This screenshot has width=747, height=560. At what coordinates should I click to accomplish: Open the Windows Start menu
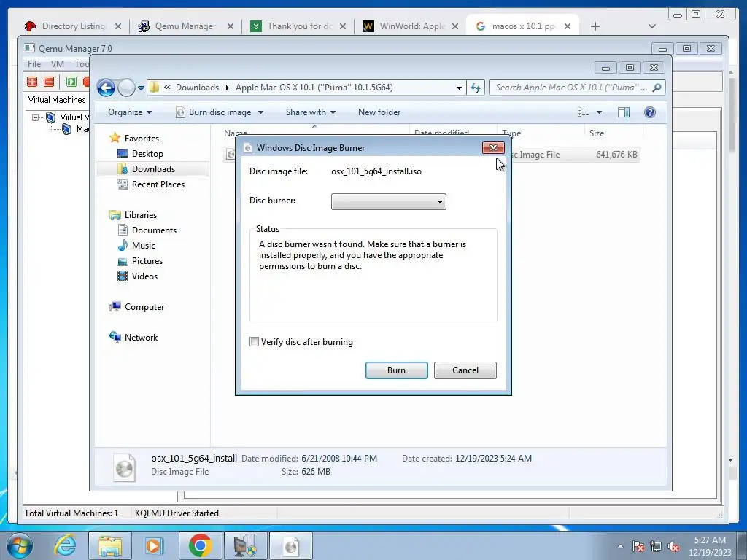pos(19,545)
